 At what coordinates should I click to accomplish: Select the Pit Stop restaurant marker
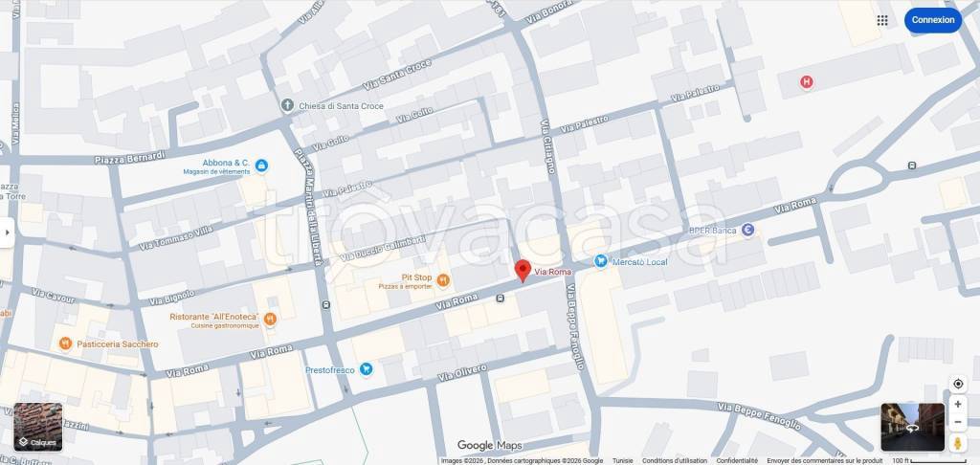point(443,280)
